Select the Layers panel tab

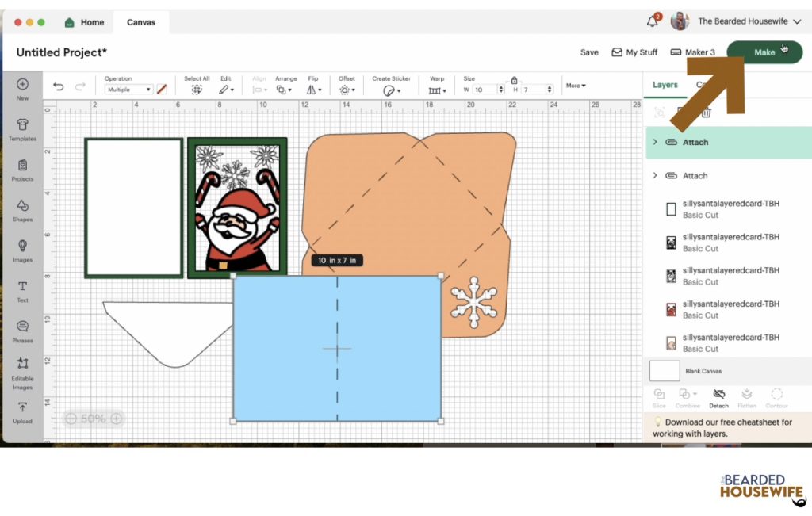point(665,85)
